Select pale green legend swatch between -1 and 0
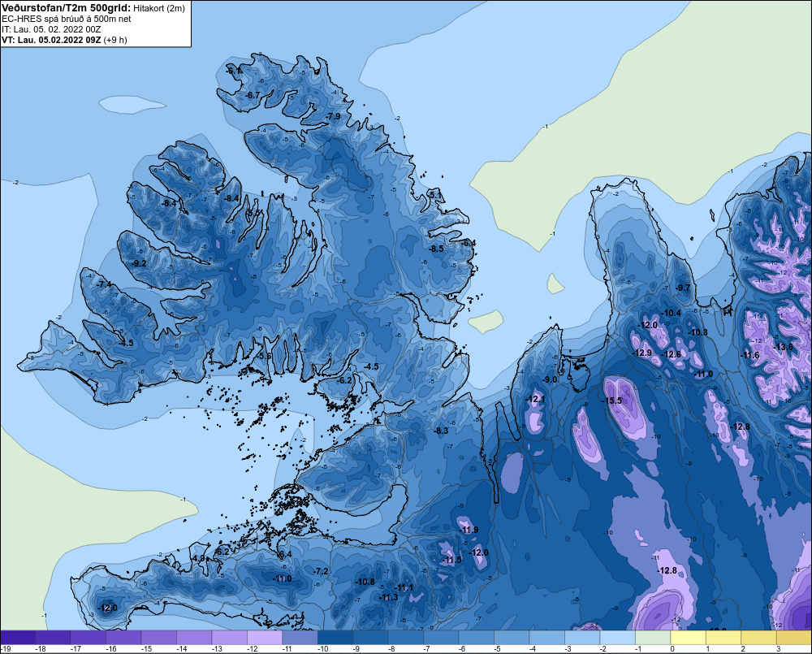Screen dimensions: 812x654 [653, 638]
